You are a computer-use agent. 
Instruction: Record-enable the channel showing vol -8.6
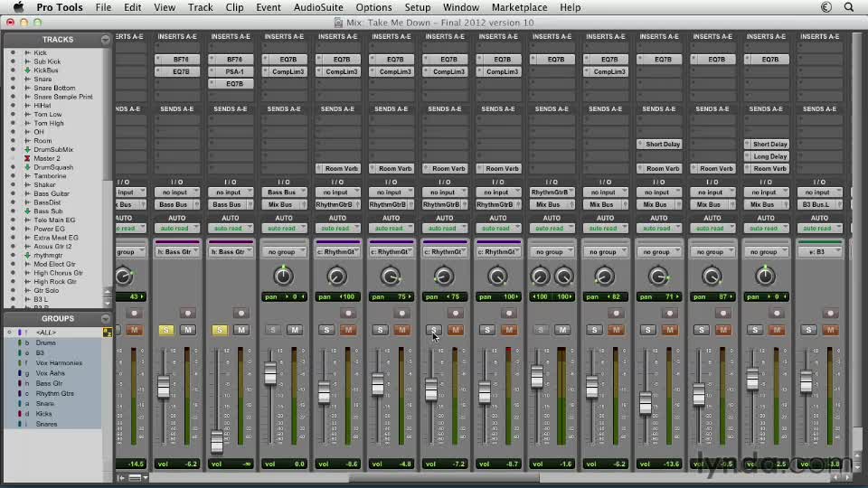tap(348, 314)
